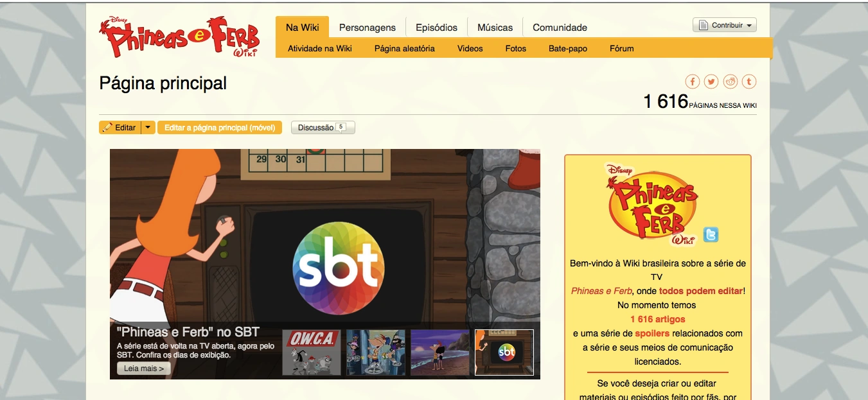Select the SBT TV slider thumbnail
868x400 pixels.
[x=504, y=352]
